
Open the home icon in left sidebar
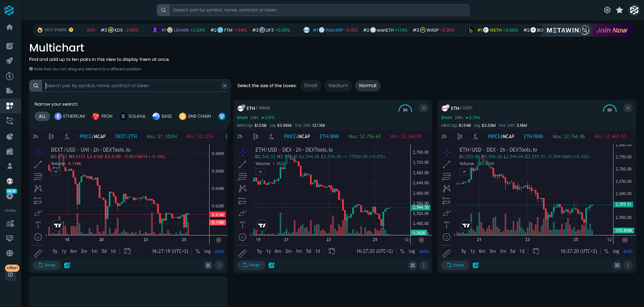pos(10,27)
